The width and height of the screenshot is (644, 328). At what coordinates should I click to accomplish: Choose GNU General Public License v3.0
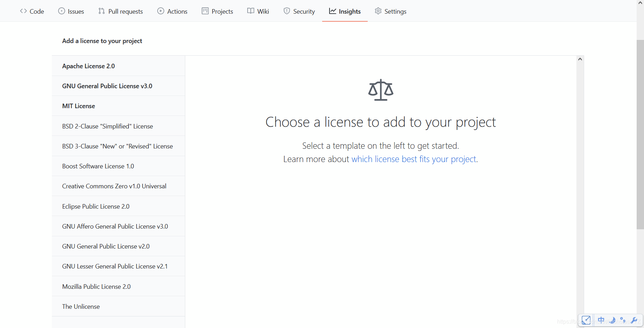[107, 86]
